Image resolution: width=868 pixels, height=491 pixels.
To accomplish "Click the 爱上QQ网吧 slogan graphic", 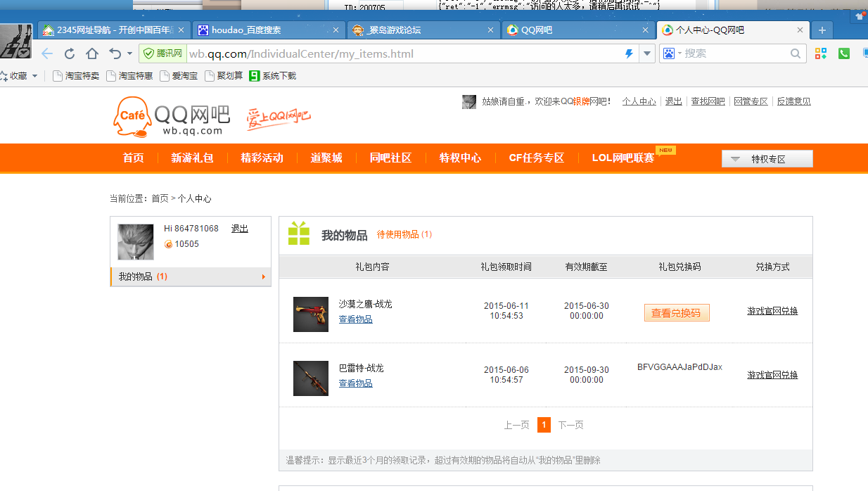I will pyautogui.click(x=279, y=118).
